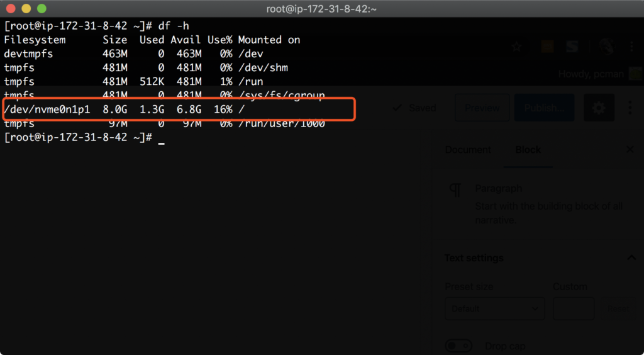Click the terminal's green full-screen button

[x=42, y=9]
